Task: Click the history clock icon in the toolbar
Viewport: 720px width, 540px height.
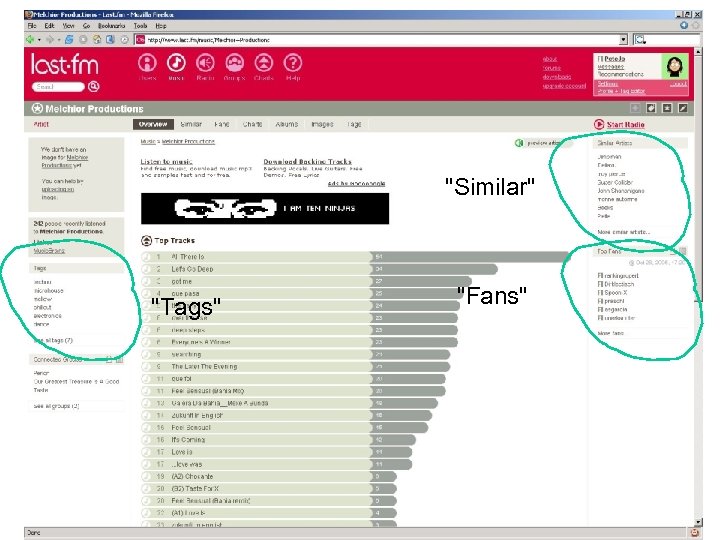Action: pos(124,39)
